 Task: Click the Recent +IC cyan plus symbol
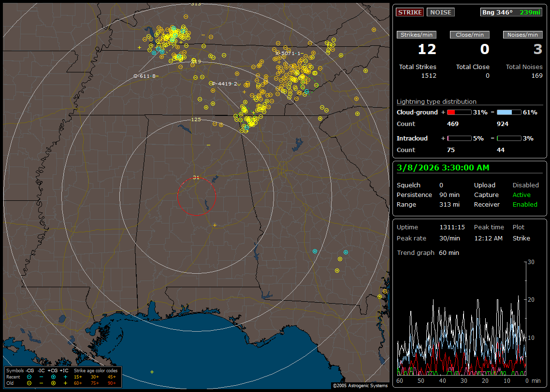(65, 377)
